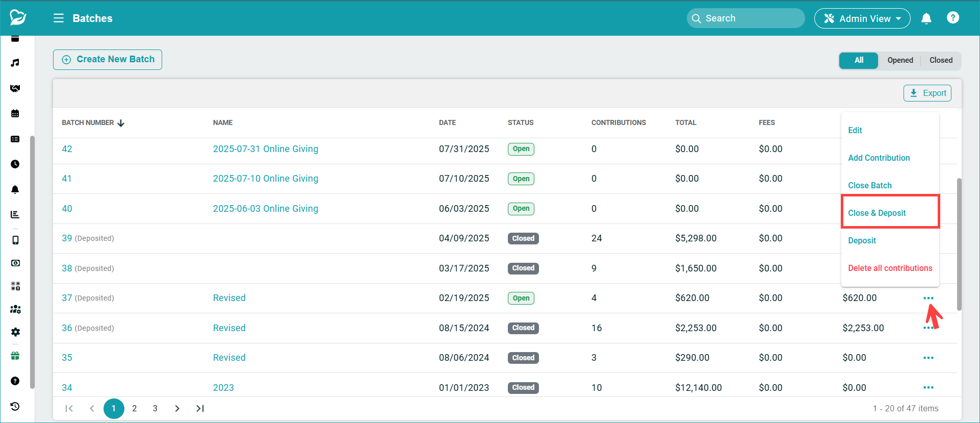Open actions menu for batch 35
The height and width of the screenshot is (423, 980).
pos(928,358)
